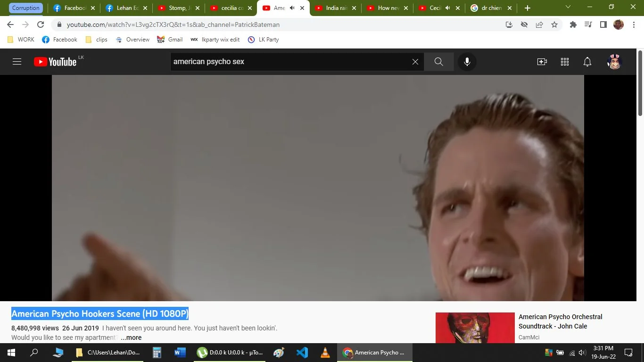Open the tab search dropdown arrow
The image size is (644, 362).
(568, 7)
